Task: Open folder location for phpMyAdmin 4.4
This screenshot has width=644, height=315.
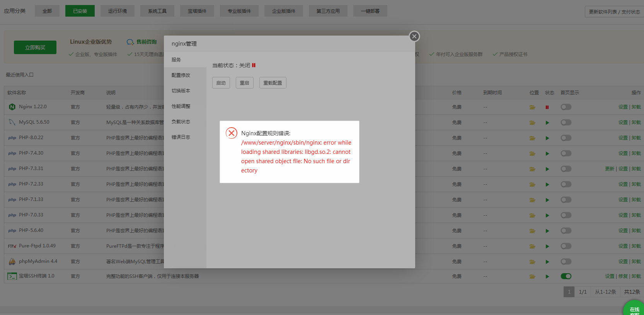Action: [x=532, y=262]
